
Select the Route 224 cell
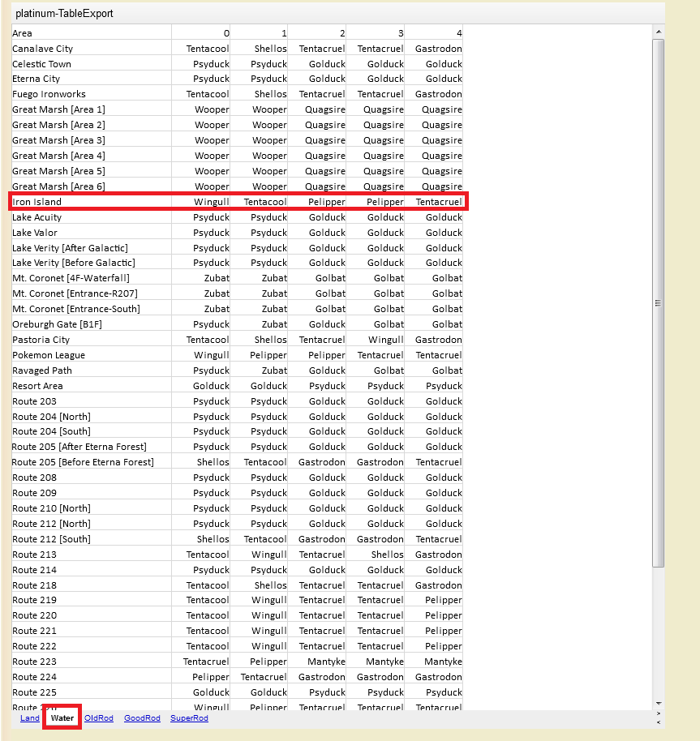pyautogui.click(x=91, y=677)
